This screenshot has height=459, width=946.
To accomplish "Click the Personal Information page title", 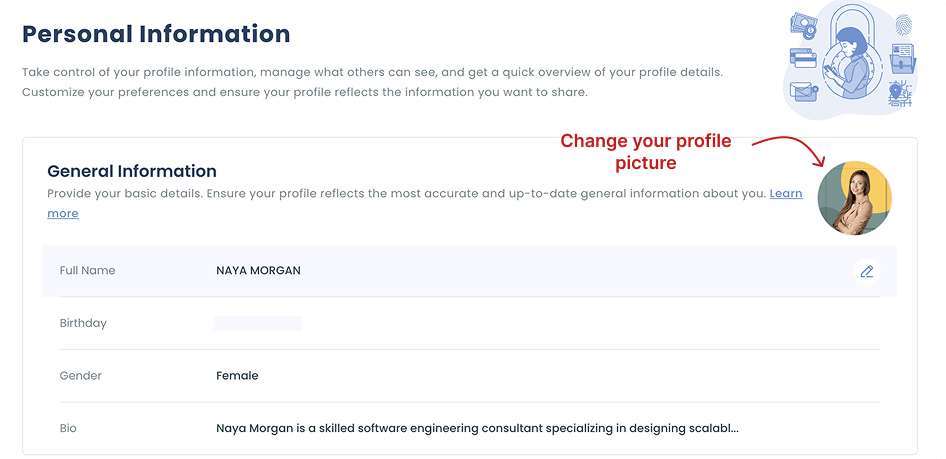I will coord(156,34).
